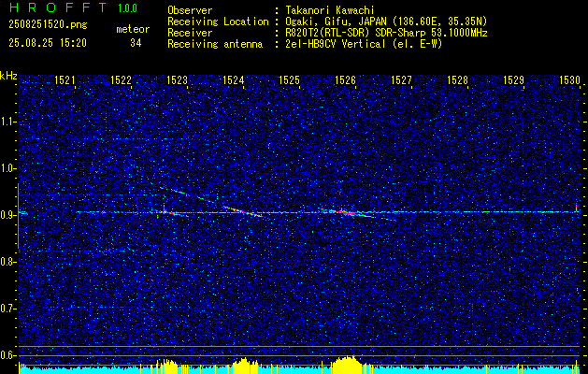Click the 0.8 kHz axis label
This screenshot has width=588, height=374.
[7, 262]
